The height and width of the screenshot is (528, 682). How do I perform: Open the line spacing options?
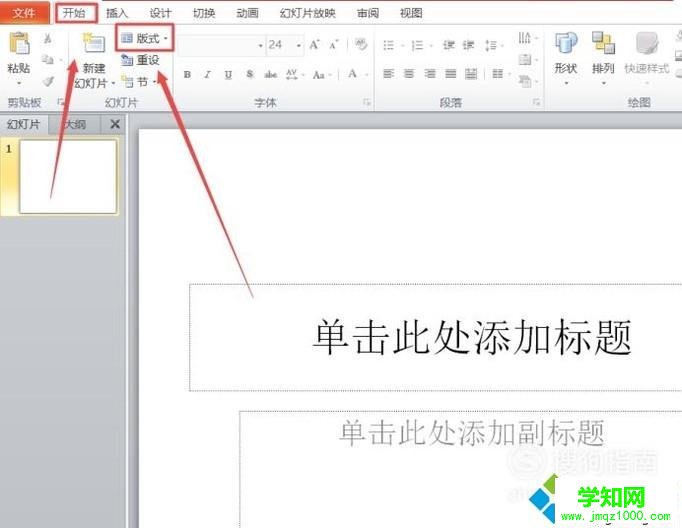(x=493, y=45)
